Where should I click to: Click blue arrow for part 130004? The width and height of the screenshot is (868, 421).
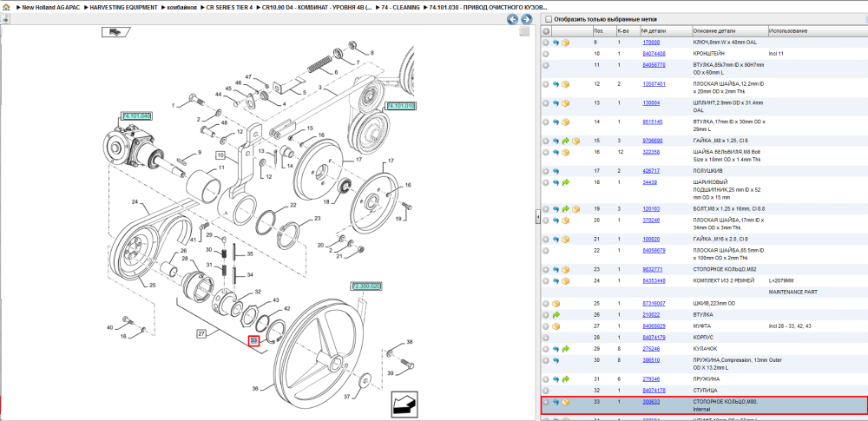(556, 103)
